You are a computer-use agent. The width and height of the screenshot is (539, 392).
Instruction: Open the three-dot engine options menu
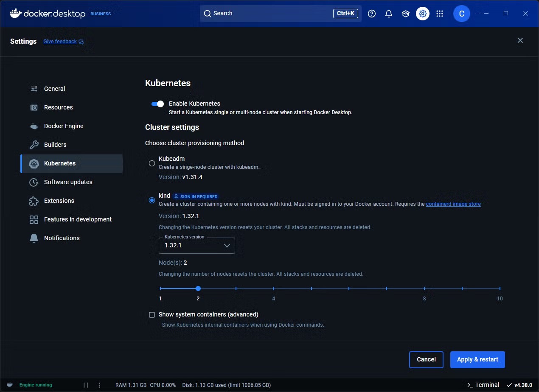pos(99,385)
